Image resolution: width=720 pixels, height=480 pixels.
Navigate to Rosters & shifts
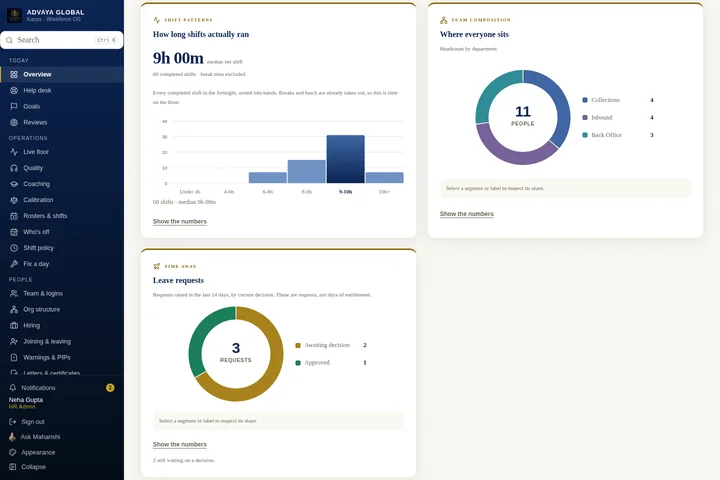tap(62, 216)
